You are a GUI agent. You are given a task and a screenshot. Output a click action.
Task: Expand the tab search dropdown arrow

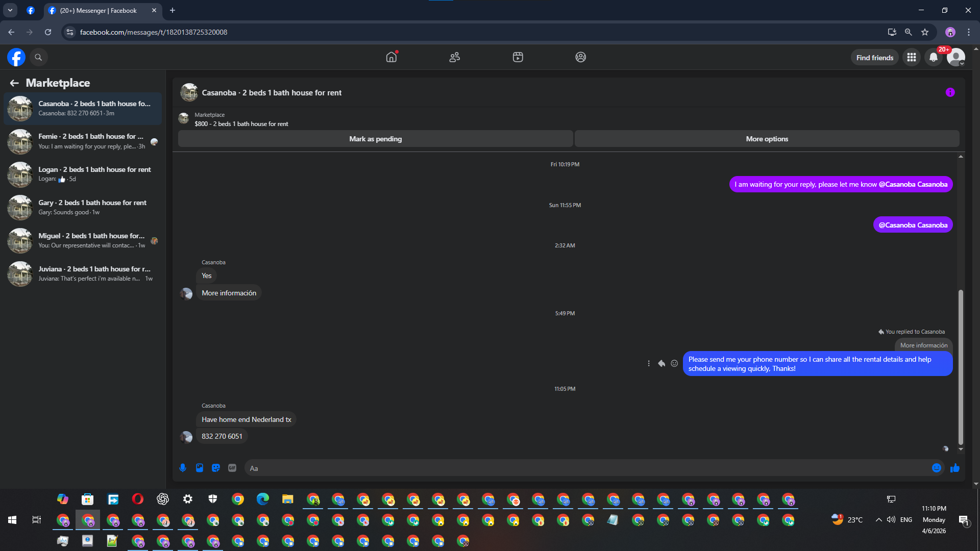(x=10, y=10)
